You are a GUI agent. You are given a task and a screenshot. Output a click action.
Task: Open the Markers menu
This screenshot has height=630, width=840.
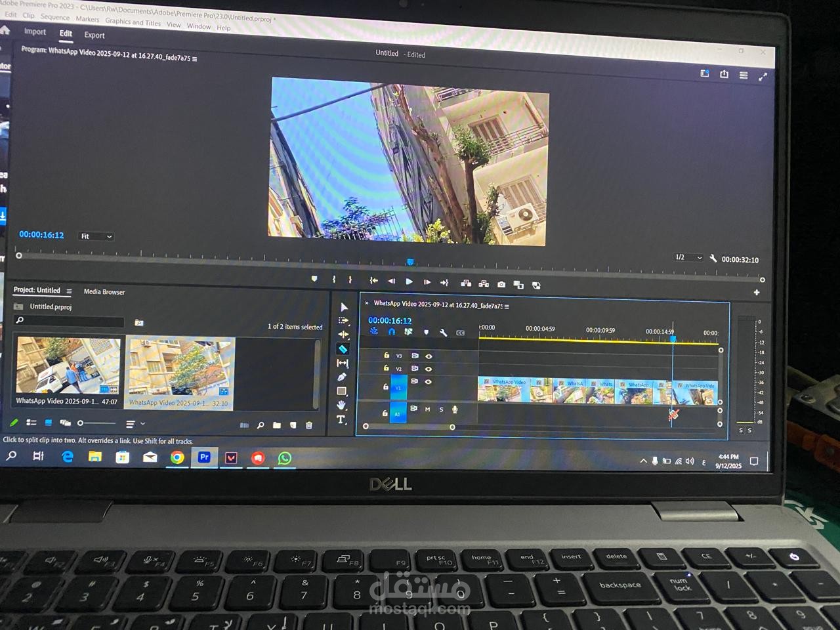(87, 19)
